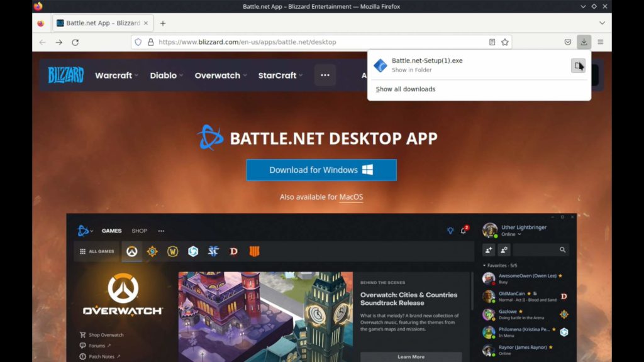
Task: Click ALL GAMES in the app preview
Action: coord(97,251)
